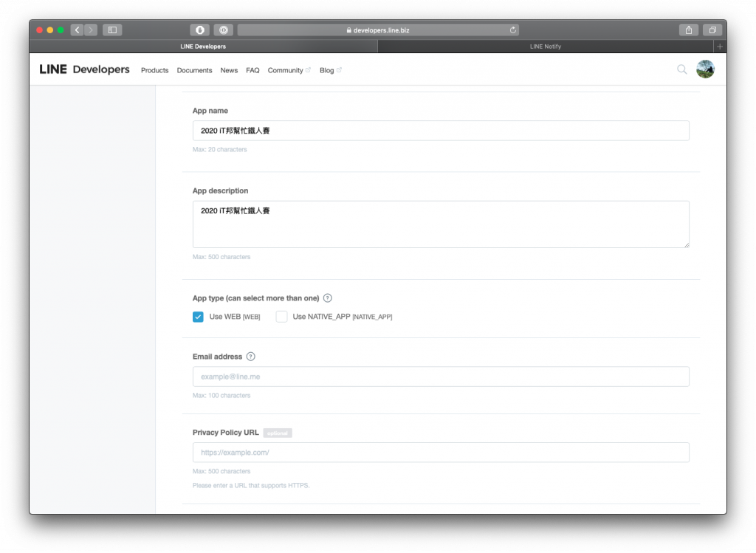Switch to the LINE Developers tab
This screenshot has height=553, width=756.
pyautogui.click(x=203, y=47)
